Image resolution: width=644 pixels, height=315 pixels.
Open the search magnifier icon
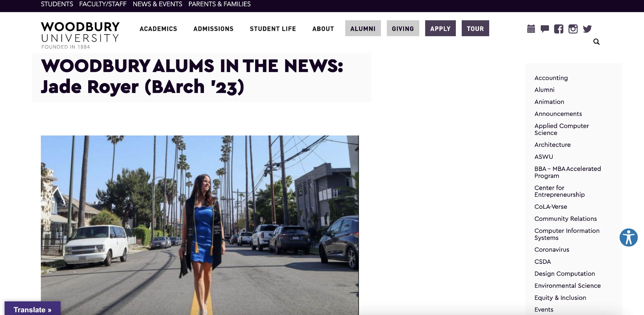point(597,42)
